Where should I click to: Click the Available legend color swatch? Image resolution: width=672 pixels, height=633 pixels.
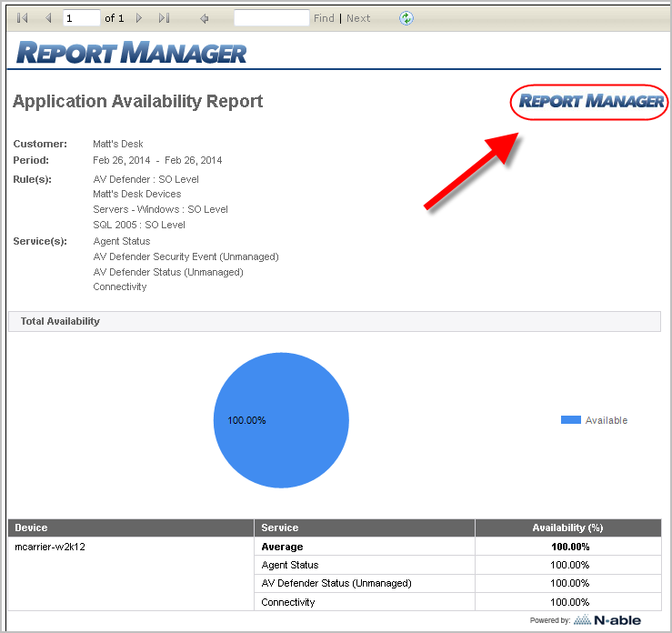571,420
